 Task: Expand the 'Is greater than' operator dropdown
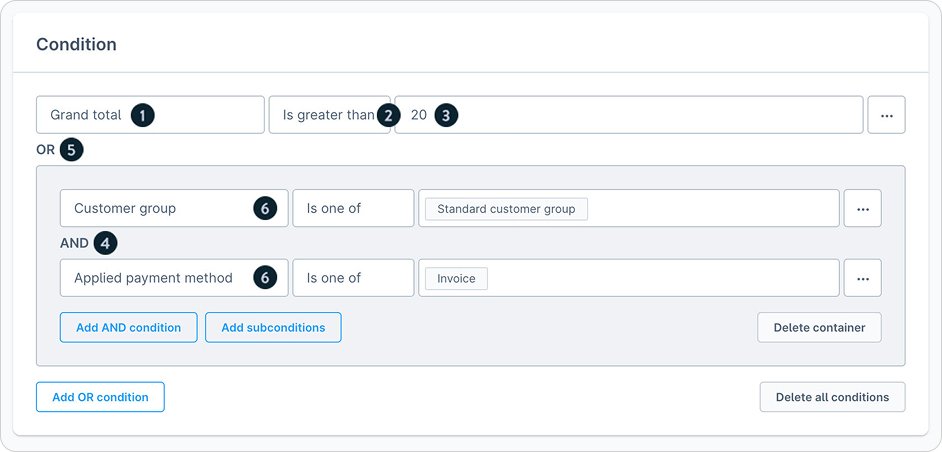[326, 115]
